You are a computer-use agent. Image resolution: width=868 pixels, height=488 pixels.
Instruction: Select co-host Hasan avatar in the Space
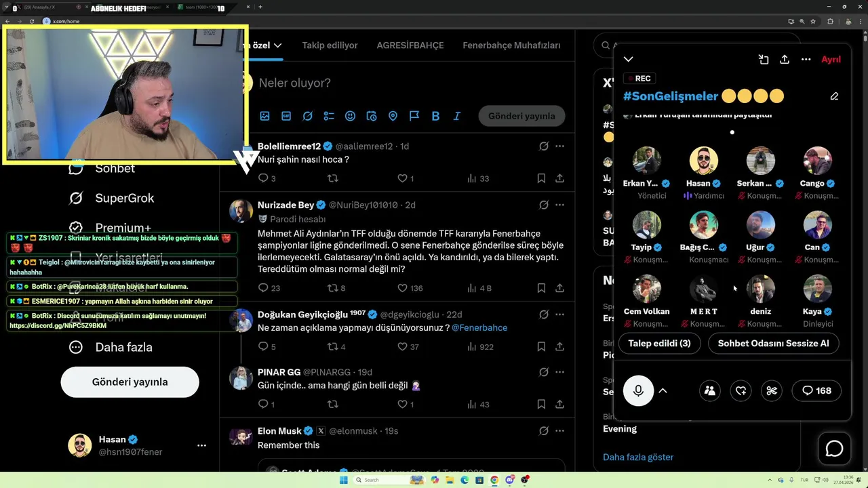tap(704, 161)
